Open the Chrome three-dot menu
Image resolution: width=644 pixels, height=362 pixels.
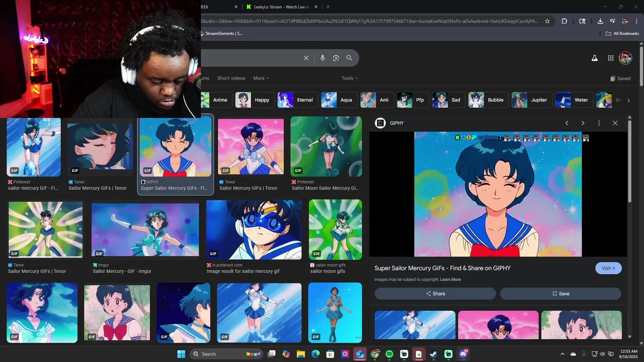(635, 21)
